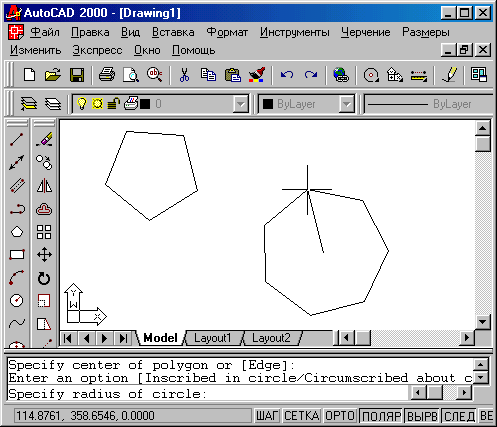Activate the Move tool
Image resolution: width=497 pixels, height=427 pixels.
(x=44, y=255)
